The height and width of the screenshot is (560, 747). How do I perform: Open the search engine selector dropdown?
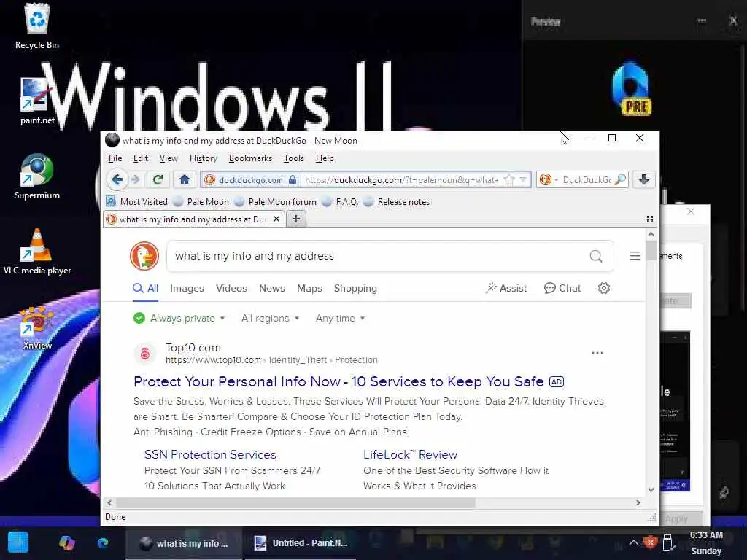(549, 179)
